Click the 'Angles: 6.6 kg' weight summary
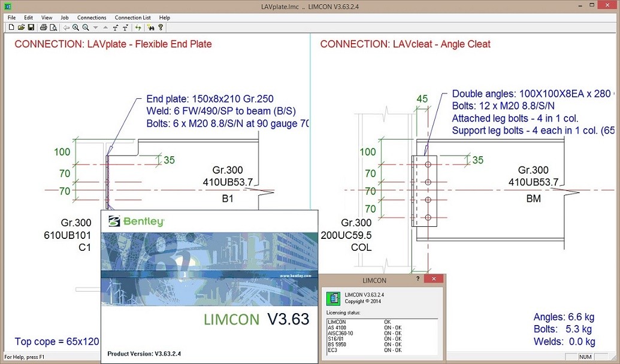Screen dimensions: 620x364 [x=564, y=317]
